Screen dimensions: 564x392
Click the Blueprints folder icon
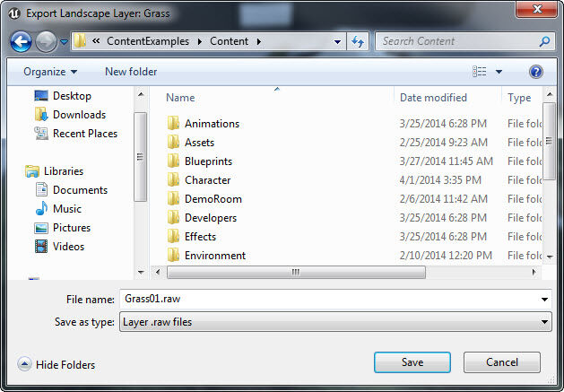point(173,161)
